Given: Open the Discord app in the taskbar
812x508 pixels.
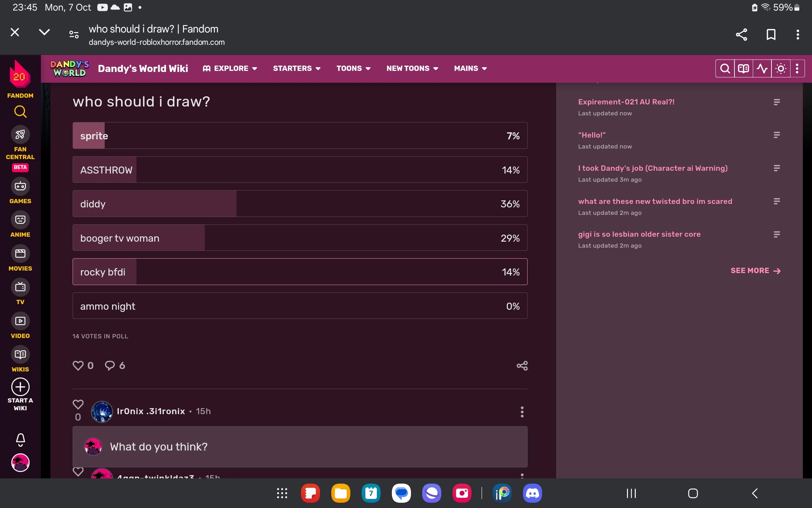Looking at the screenshot, I should pyautogui.click(x=532, y=493).
